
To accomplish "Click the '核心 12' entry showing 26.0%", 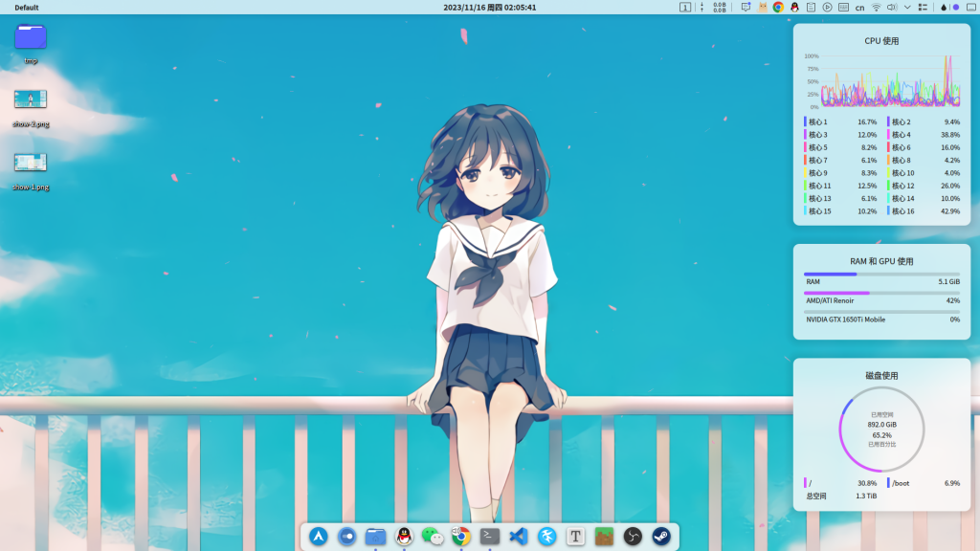I will (x=924, y=186).
